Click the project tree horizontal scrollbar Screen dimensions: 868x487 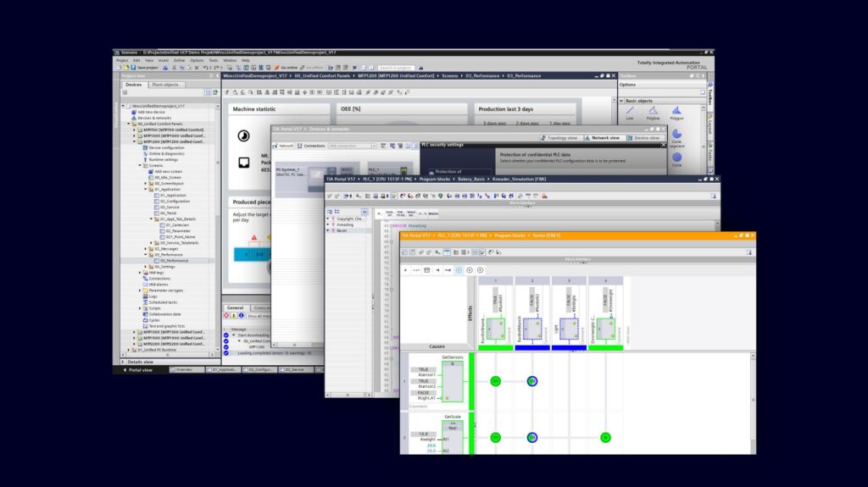click(169, 355)
